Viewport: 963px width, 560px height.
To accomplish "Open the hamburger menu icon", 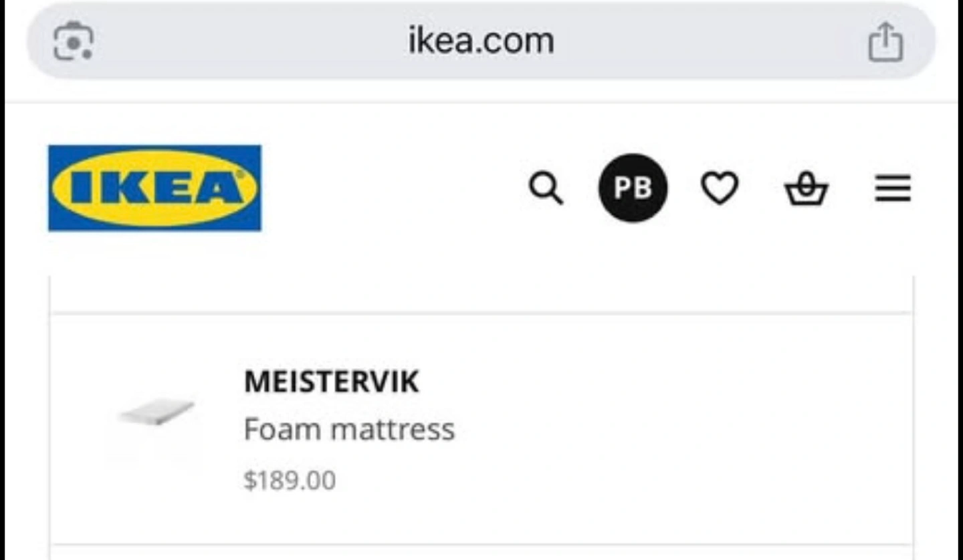I will [893, 188].
